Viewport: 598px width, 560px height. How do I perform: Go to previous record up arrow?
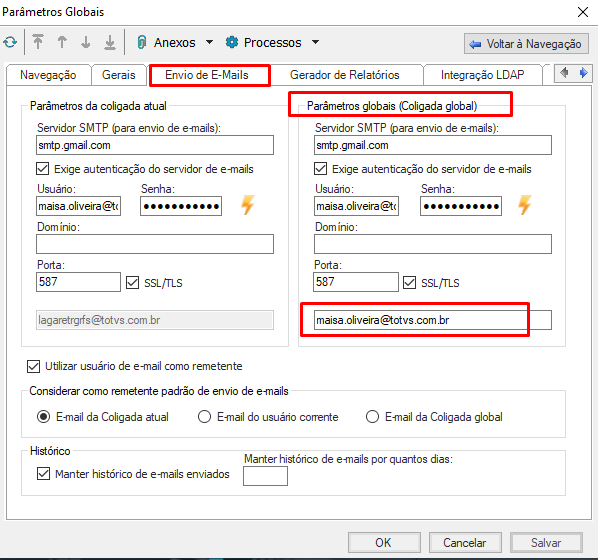(62, 42)
